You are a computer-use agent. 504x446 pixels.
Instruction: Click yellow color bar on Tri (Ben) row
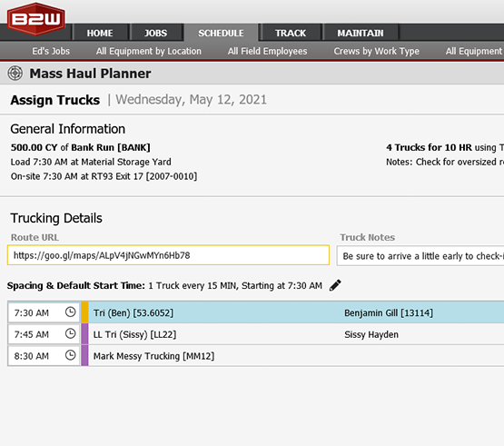(84, 312)
